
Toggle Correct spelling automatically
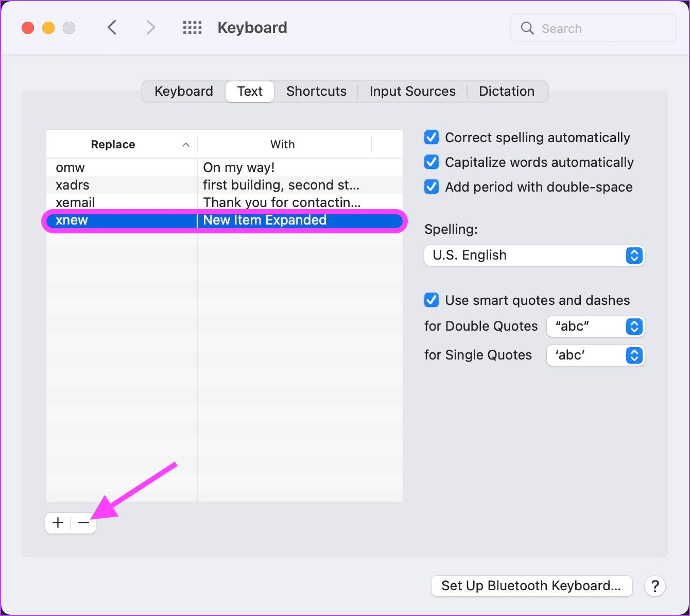point(432,138)
